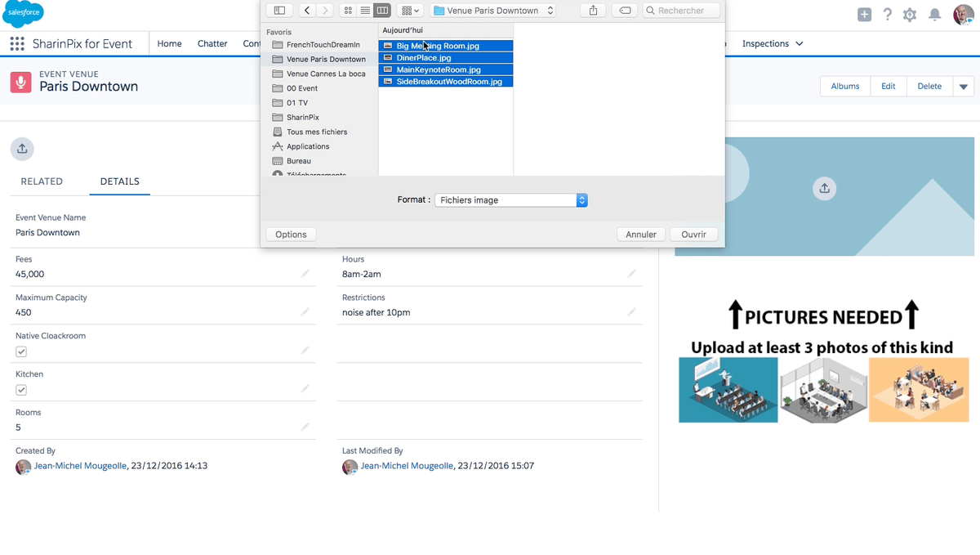Open the Chatter navigation tab

[x=212, y=44]
